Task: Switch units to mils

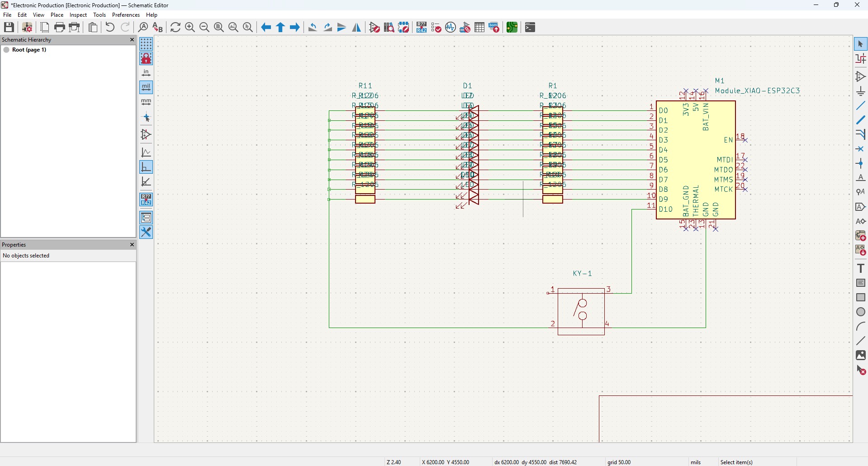Action: click(x=146, y=87)
